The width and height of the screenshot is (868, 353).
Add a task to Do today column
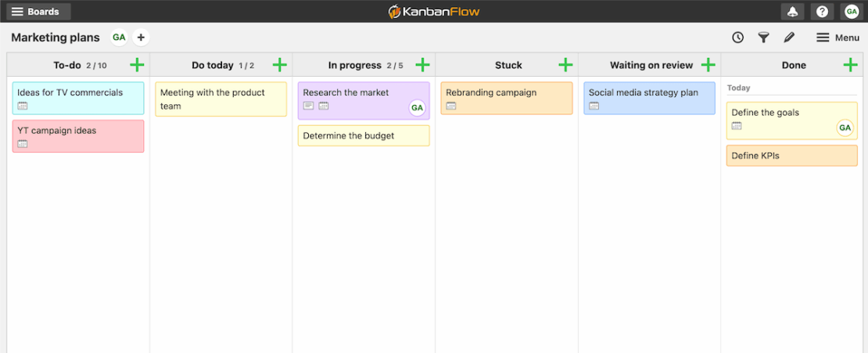[x=279, y=65]
